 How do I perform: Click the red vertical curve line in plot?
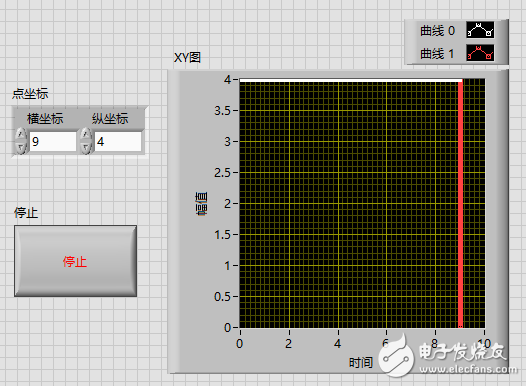click(460, 204)
